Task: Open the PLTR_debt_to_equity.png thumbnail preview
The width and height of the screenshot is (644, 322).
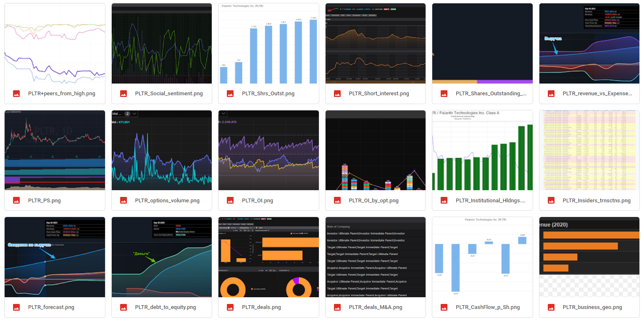Action: tap(162, 257)
